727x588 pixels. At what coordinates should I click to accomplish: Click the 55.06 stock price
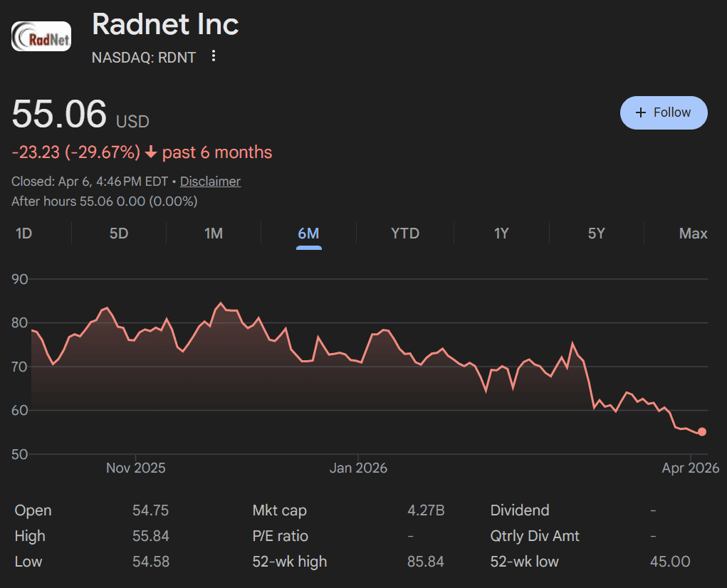tap(59, 115)
